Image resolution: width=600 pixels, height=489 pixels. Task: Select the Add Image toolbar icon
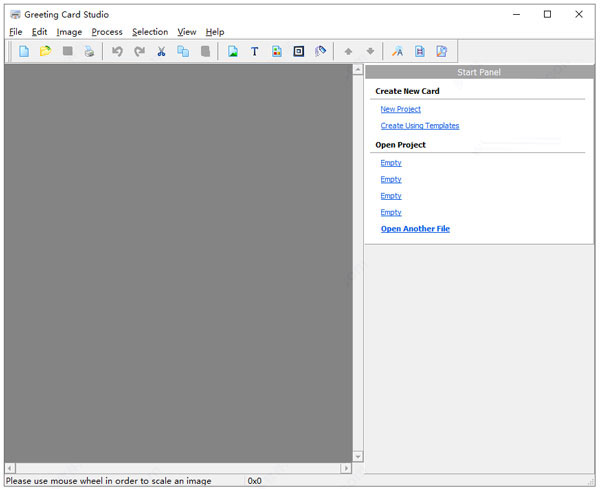pos(233,51)
